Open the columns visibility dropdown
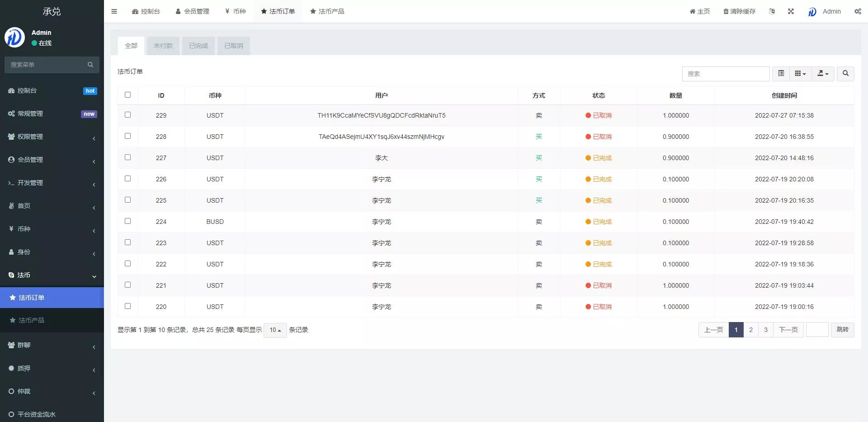 [x=800, y=73]
